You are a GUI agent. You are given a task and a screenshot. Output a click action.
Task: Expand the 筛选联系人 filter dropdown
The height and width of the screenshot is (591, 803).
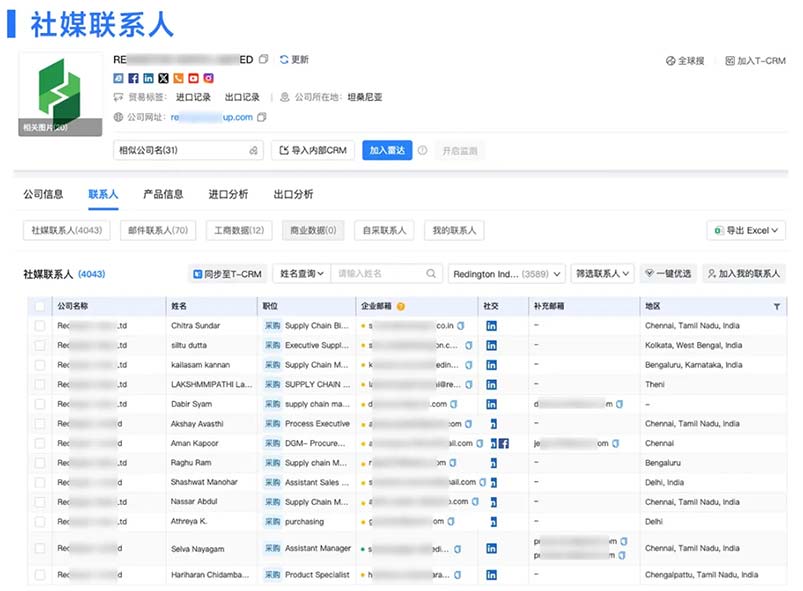[603, 274]
